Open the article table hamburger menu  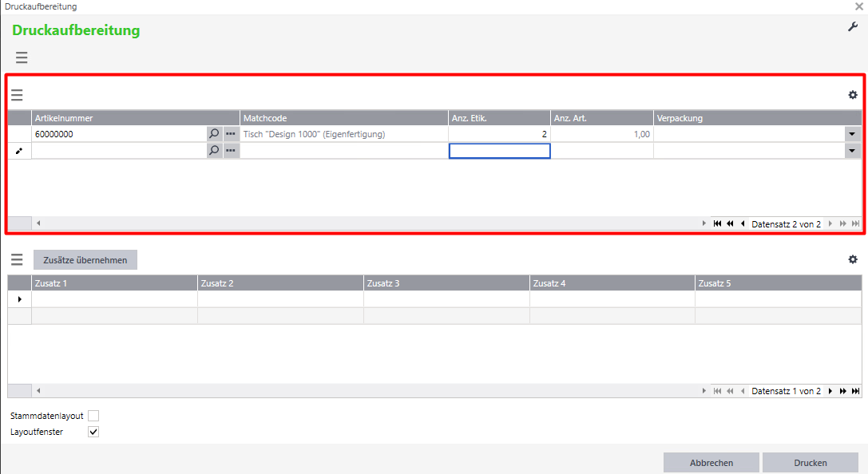pyautogui.click(x=17, y=95)
